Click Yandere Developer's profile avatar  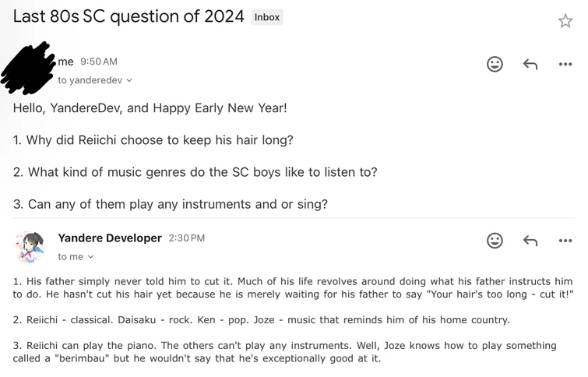tap(30, 246)
